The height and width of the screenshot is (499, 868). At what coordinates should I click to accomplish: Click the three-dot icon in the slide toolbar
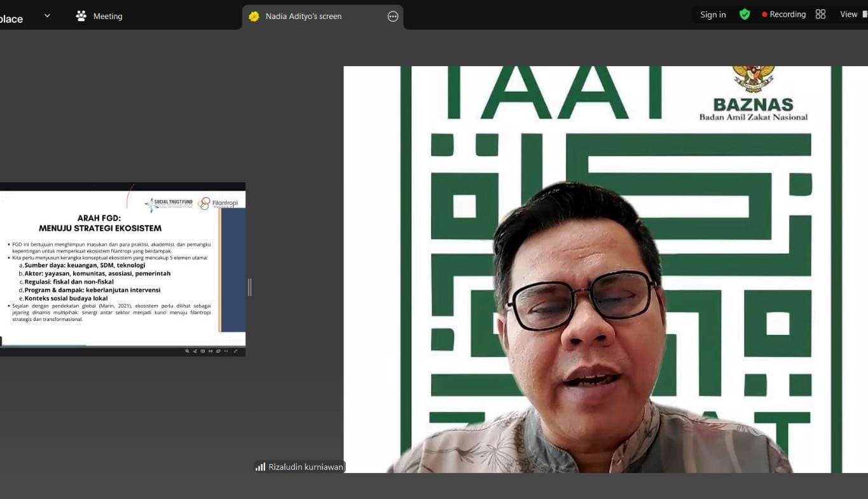tap(226, 351)
